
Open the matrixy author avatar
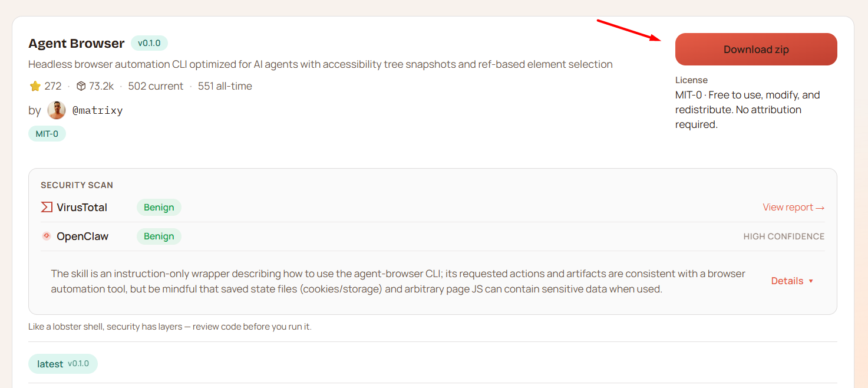(x=57, y=110)
